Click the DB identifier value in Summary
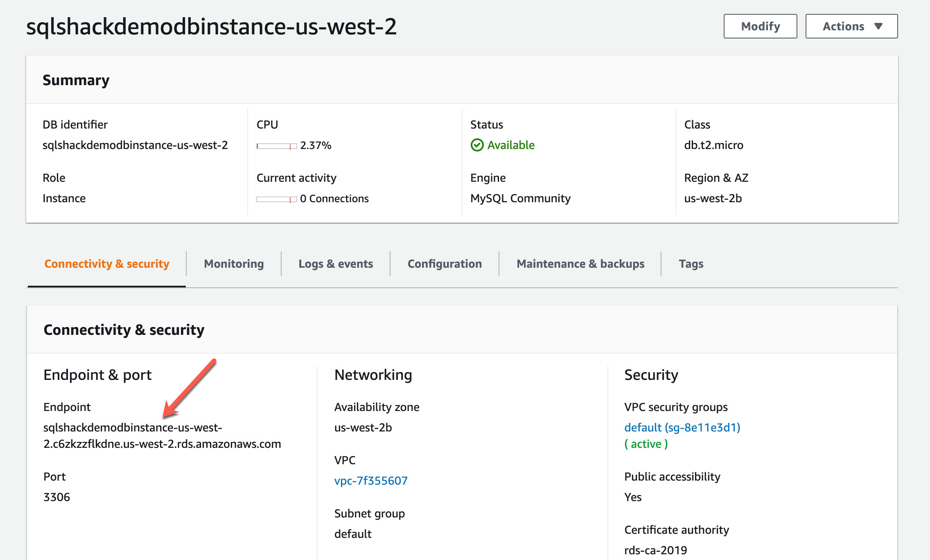This screenshot has height=560, width=930. coord(135,145)
